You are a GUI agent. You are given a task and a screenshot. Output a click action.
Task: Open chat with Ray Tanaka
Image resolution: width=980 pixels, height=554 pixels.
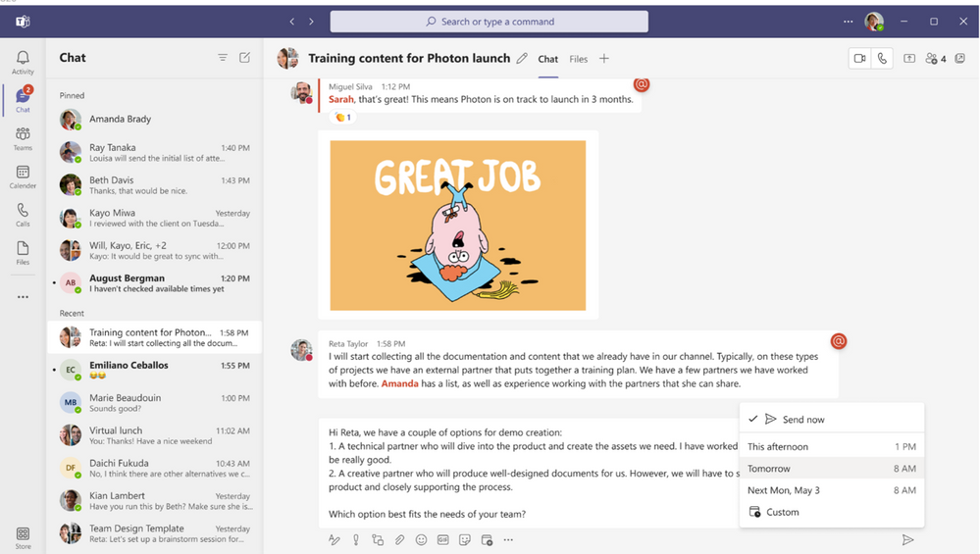154,152
